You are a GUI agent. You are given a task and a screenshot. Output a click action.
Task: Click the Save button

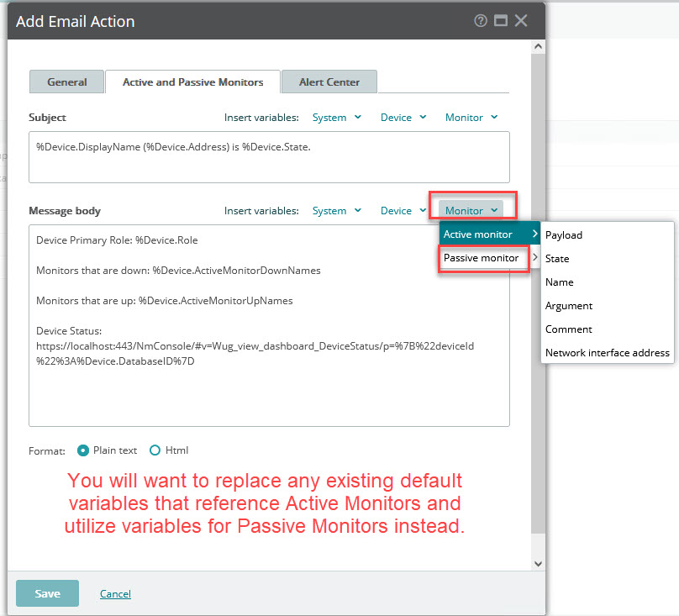point(47,592)
